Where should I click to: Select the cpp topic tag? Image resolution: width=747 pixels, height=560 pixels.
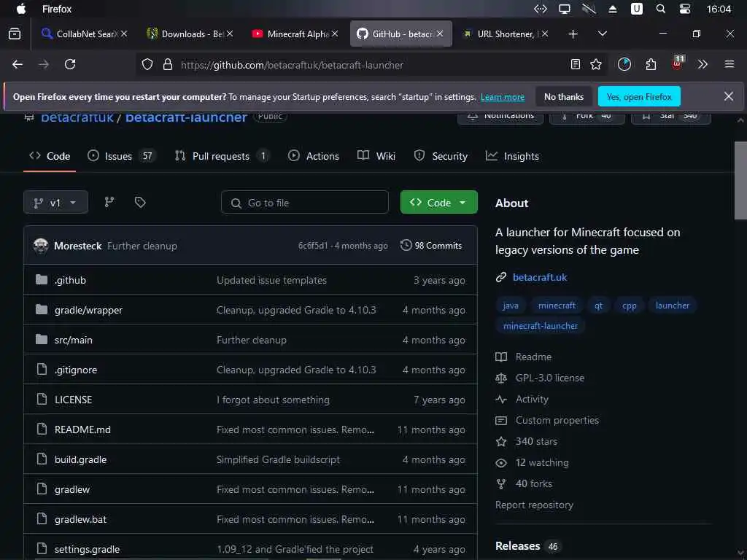630,306
